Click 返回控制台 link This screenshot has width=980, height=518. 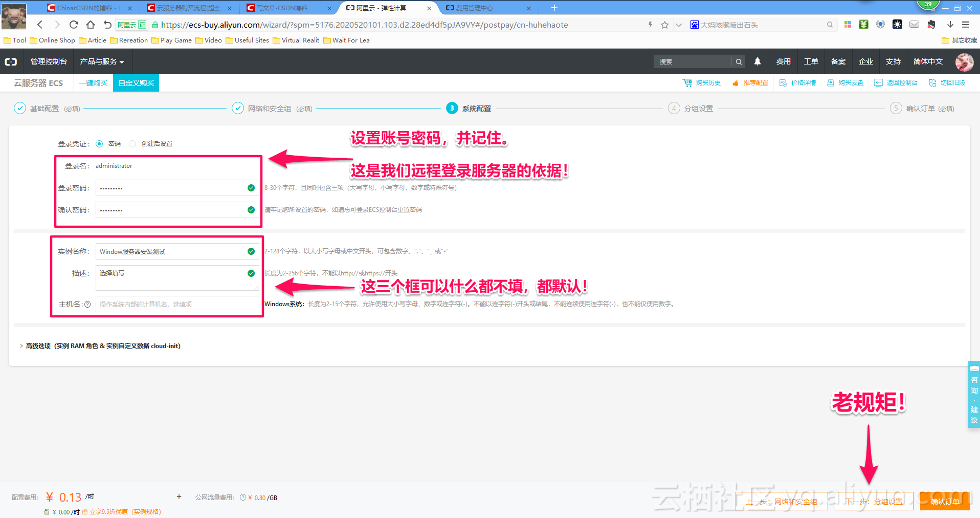[896, 83]
